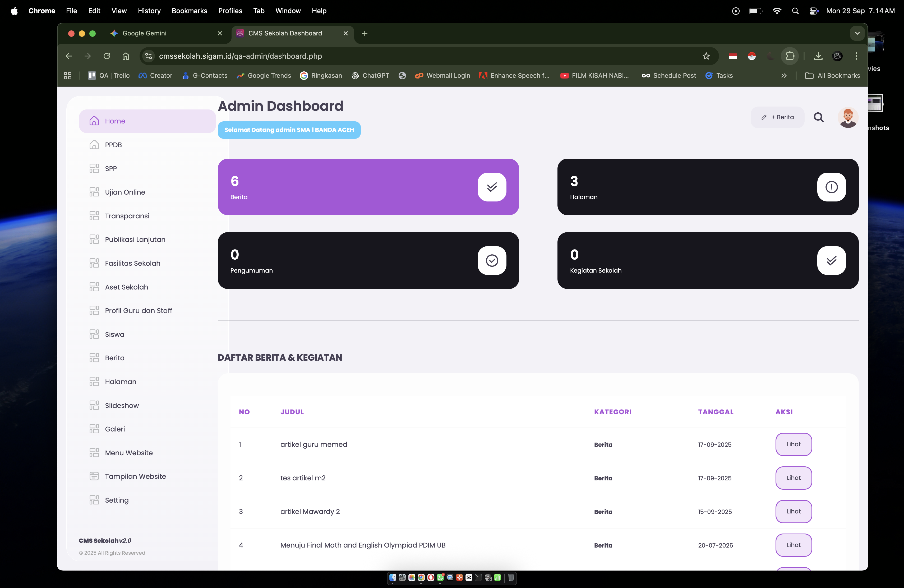The width and height of the screenshot is (904, 588).
Task: Reload the page with the refresh icon
Action: 107,56
